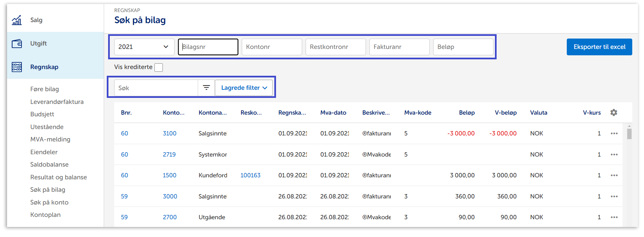Expand the 2021 year dropdown

pos(144,47)
